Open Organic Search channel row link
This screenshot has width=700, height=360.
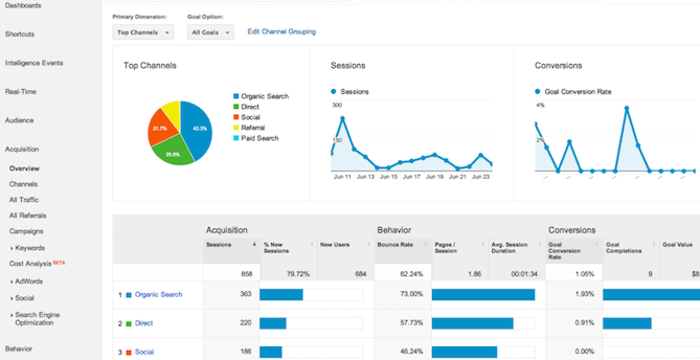pyautogui.click(x=158, y=295)
